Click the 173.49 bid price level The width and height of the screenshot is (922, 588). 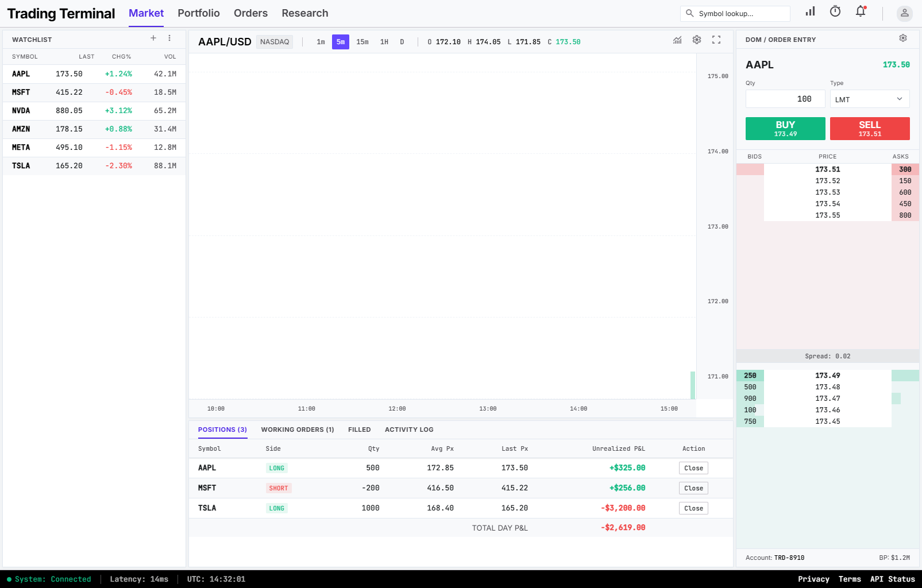click(x=828, y=376)
